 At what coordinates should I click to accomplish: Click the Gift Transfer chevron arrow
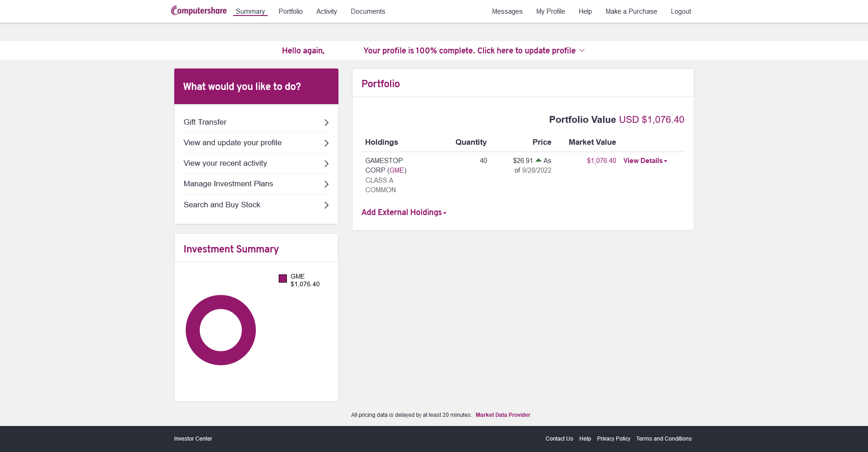(326, 122)
